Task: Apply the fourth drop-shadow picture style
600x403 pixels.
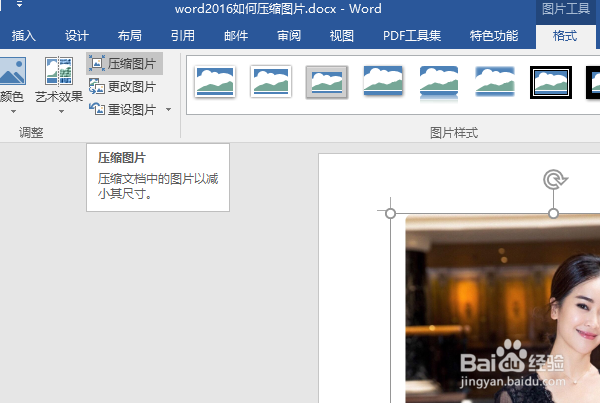Action: (x=383, y=81)
